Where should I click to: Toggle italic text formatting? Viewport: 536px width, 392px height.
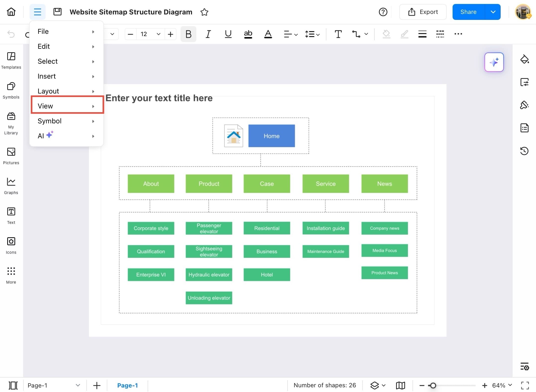click(x=208, y=34)
